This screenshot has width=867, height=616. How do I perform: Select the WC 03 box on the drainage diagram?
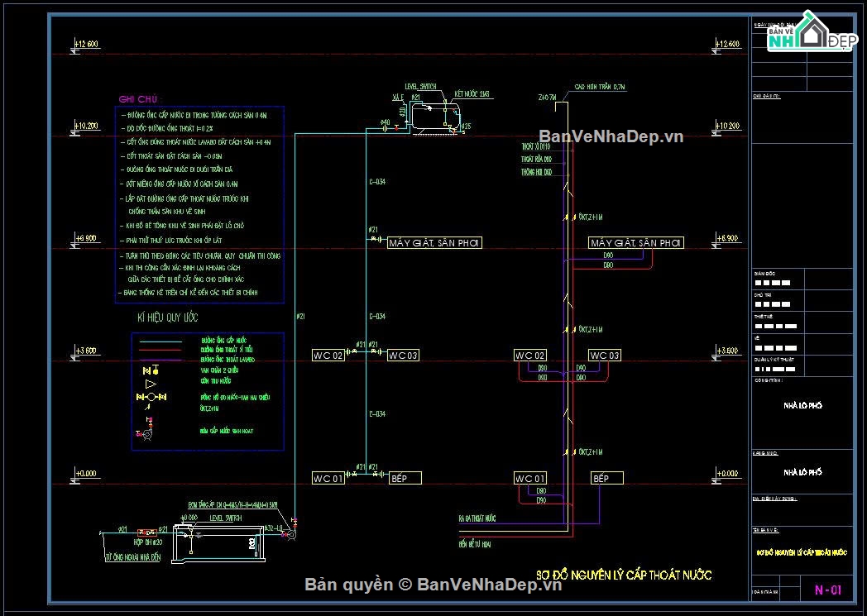pyautogui.click(x=604, y=356)
